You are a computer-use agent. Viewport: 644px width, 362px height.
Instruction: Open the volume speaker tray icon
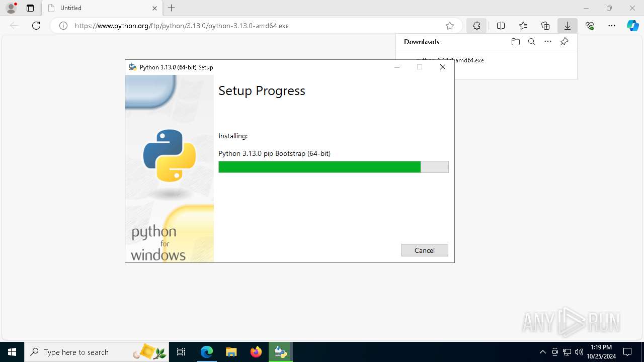click(x=579, y=352)
